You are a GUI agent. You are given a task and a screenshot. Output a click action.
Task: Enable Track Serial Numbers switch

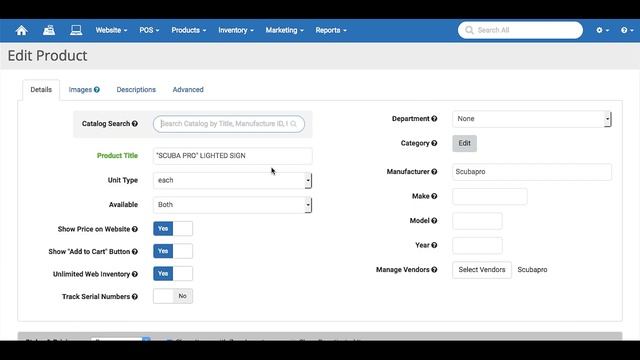point(173,296)
